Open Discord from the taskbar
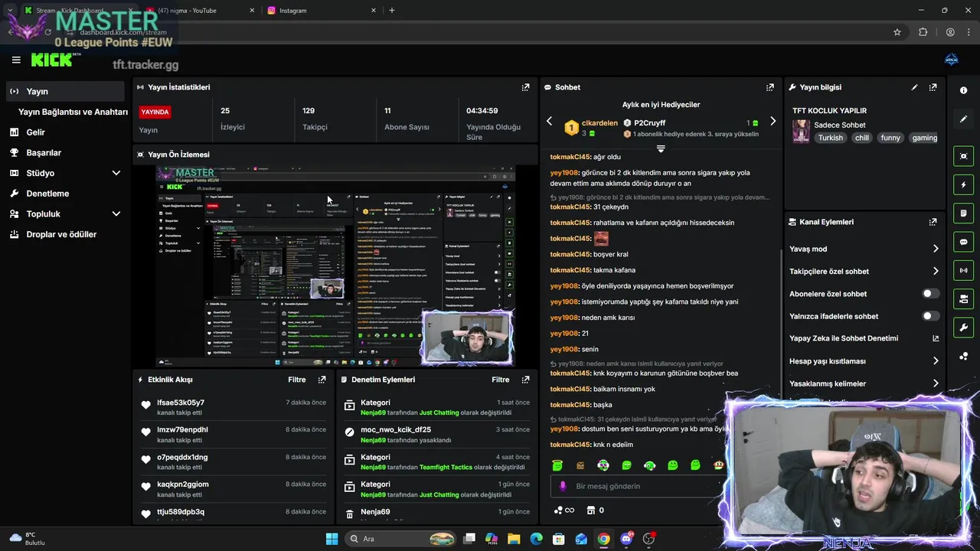980x551 pixels. [626, 539]
